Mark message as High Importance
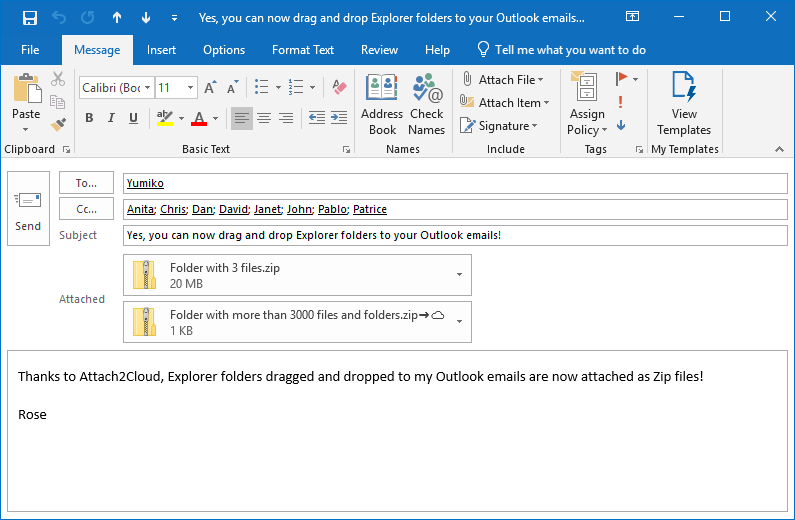The width and height of the screenshot is (795, 520). click(621, 102)
